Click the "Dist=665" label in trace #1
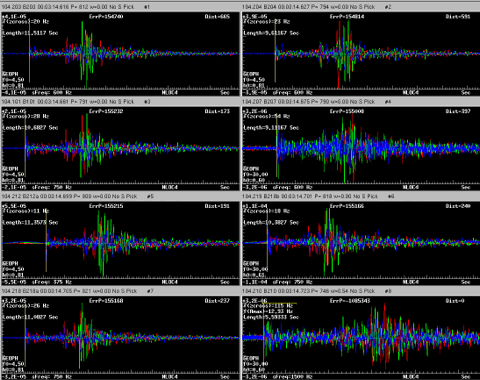This screenshot has width=480, height=380. 217,16
